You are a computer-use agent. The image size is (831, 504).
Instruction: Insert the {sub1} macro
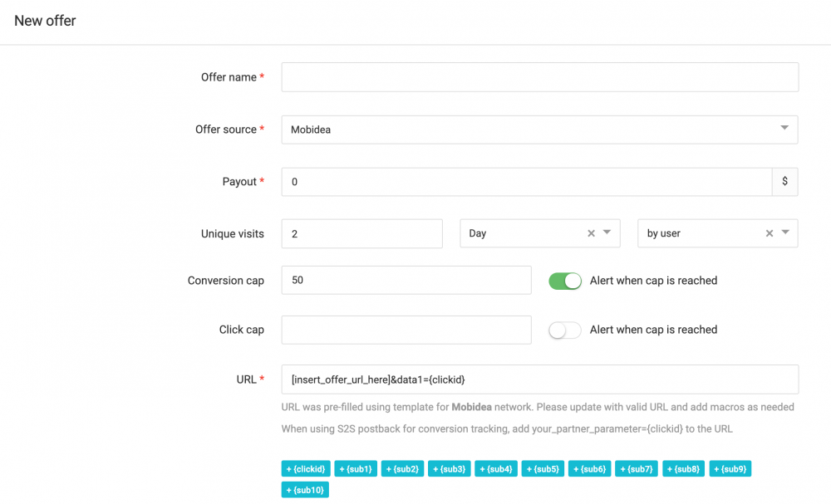point(356,468)
